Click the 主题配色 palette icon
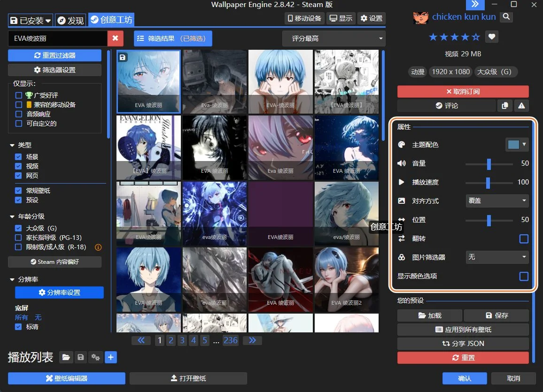Screen dimensions: 543x392 click(401, 145)
